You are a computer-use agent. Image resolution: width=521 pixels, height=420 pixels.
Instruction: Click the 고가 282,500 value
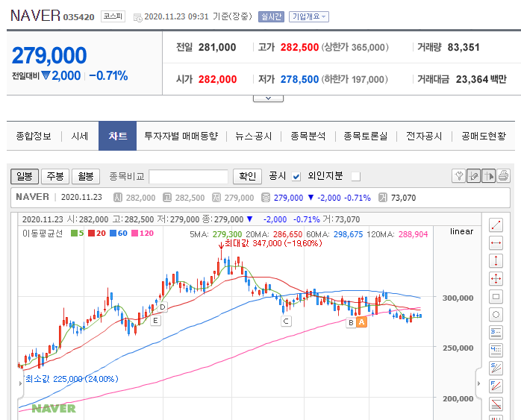coord(299,48)
